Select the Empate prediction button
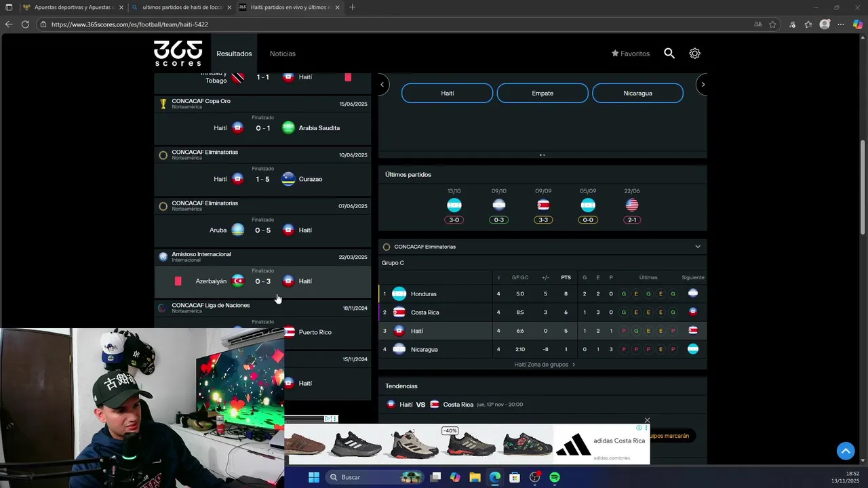The width and height of the screenshot is (868, 488). (x=542, y=93)
